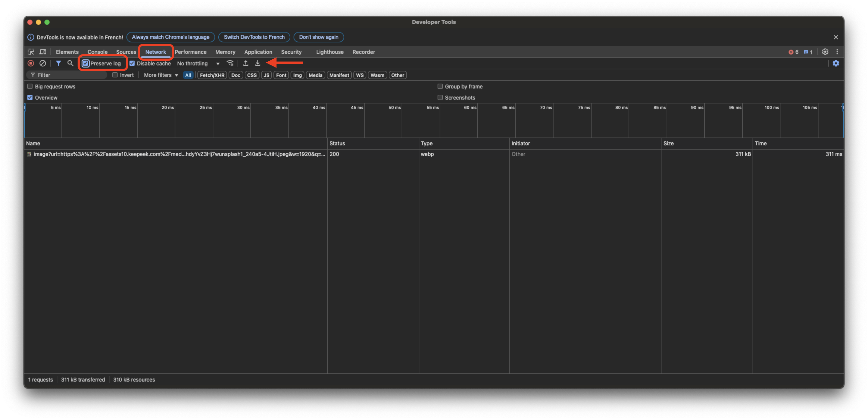Click the blue issues count badge
868x420 pixels.
pos(808,52)
